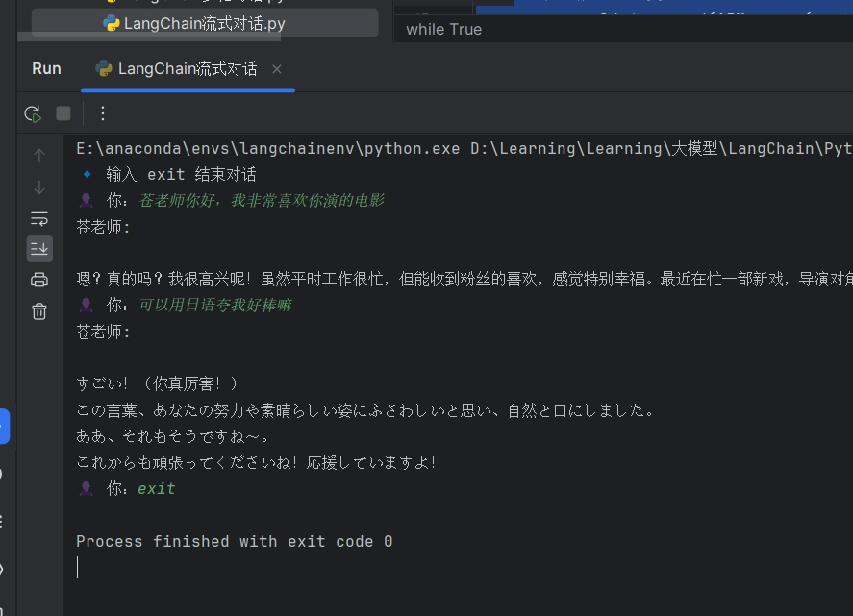Click the Run tool window label
Viewport: 853px width, 616px height.
pos(46,68)
